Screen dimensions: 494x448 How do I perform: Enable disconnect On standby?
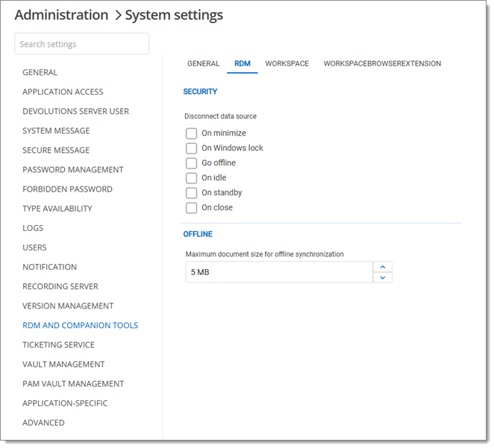[192, 193]
